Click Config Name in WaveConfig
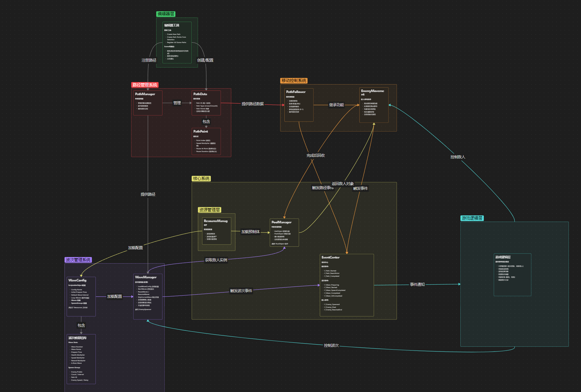This screenshot has height=392, width=581. click(x=76, y=290)
